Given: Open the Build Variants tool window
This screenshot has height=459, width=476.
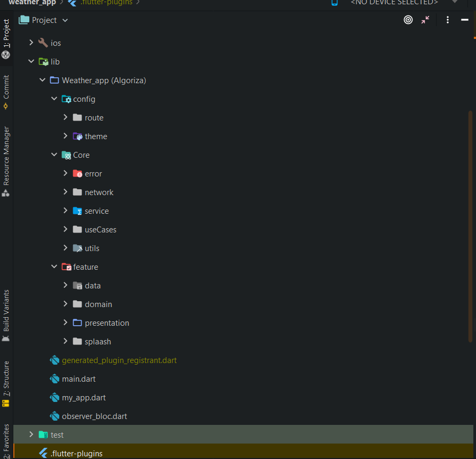Looking at the screenshot, I should click(x=6, y=315).
